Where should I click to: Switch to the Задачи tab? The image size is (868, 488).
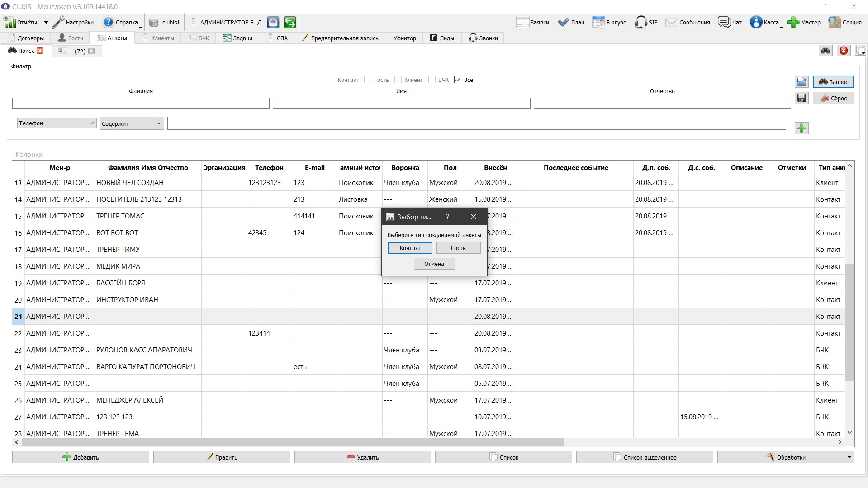click(237, 38)
